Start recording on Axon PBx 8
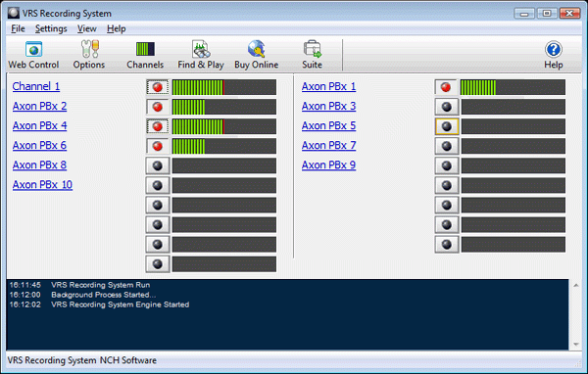 [158, 165]
